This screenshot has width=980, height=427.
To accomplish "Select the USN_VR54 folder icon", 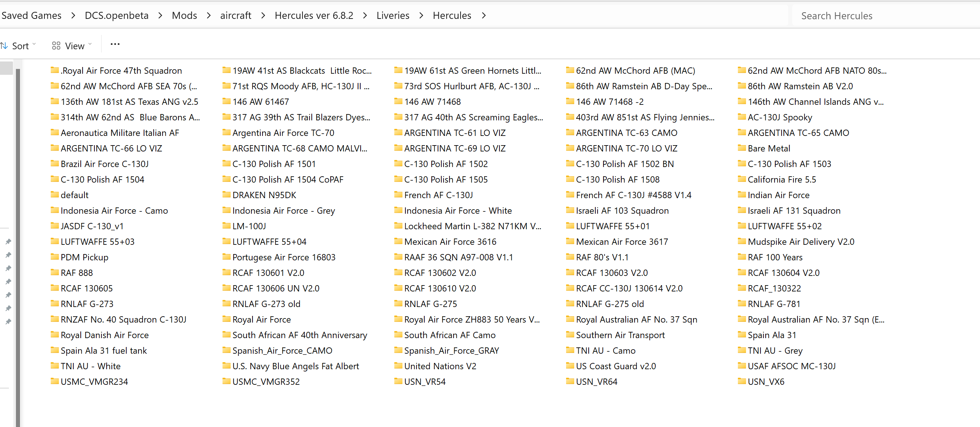I will click(x=398, y=381).
